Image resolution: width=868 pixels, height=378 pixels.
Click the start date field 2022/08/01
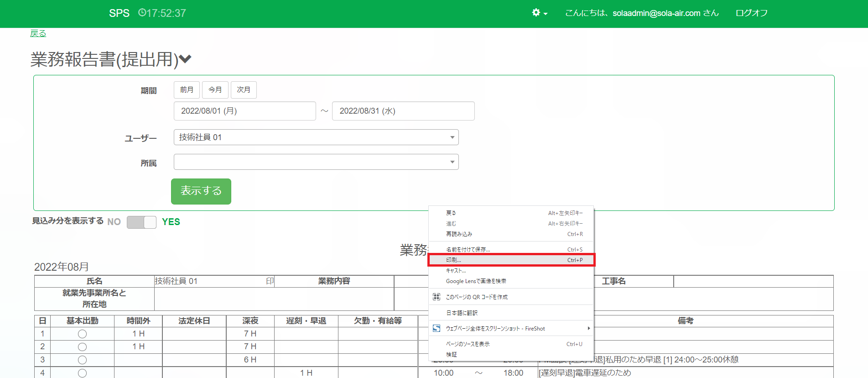coord(244,111)
